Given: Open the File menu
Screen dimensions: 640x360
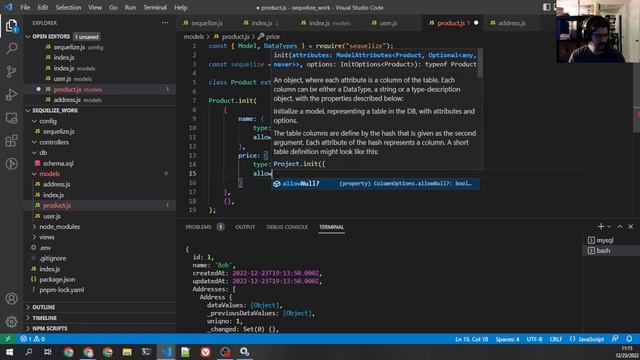Looking at the screenshot, I should pos(25,7).
